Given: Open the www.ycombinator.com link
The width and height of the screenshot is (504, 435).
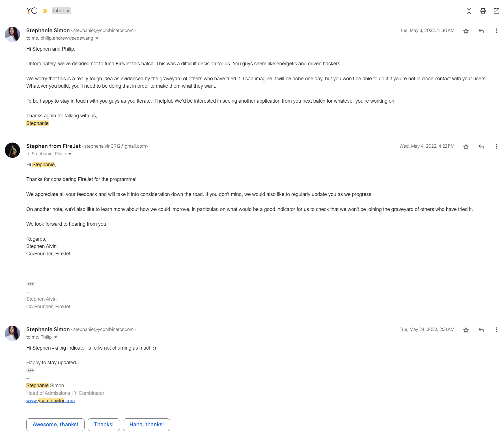Looking at the screenshot, I should click(x=50, y=400).
